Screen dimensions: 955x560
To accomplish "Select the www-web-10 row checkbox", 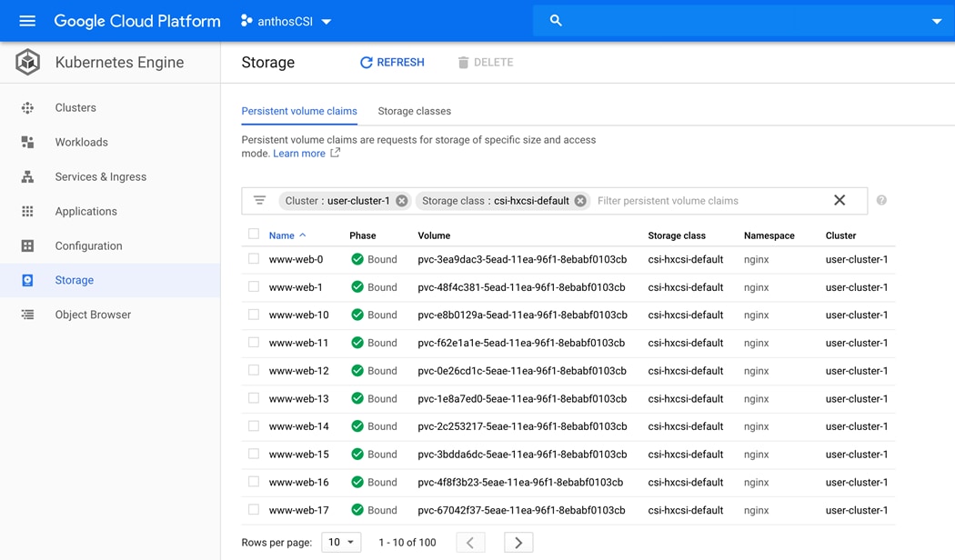I will 254,315.
